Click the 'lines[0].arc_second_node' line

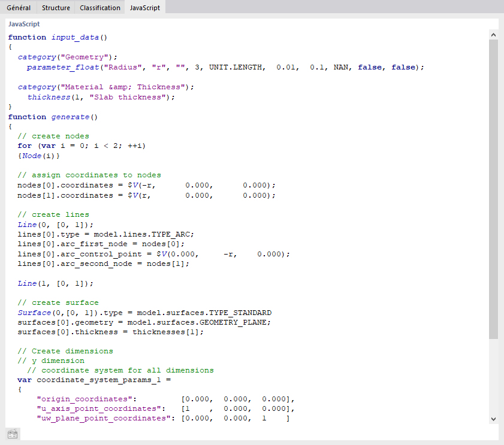(104, 264)
